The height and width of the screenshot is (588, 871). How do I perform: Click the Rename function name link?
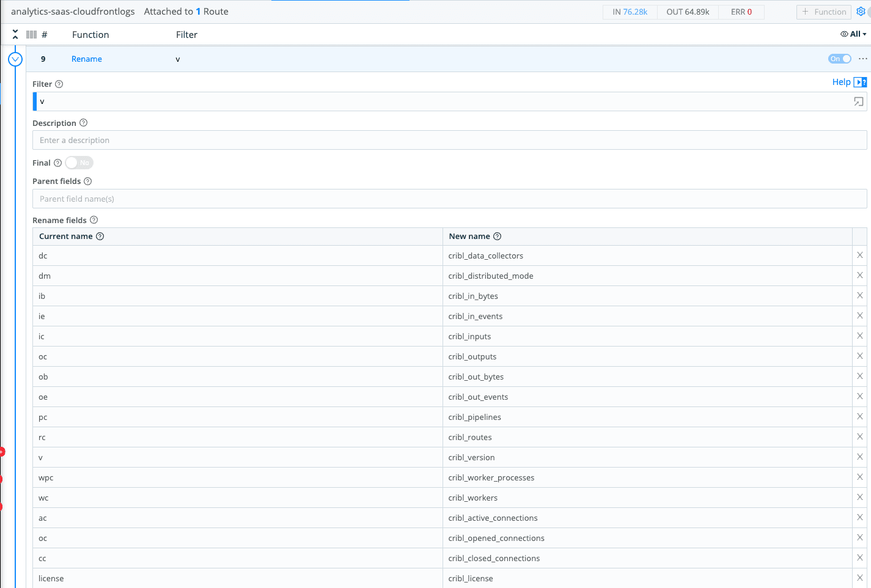[87, 59]
